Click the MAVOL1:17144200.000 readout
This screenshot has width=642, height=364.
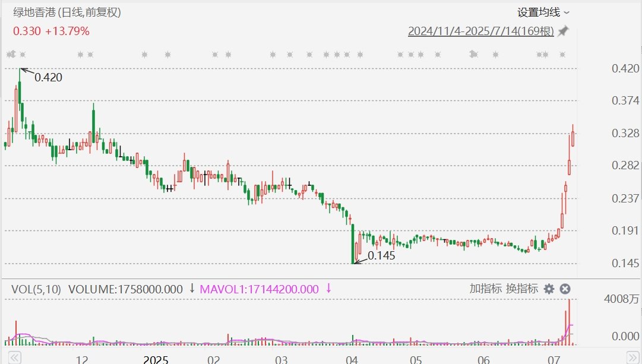[259, 289]
